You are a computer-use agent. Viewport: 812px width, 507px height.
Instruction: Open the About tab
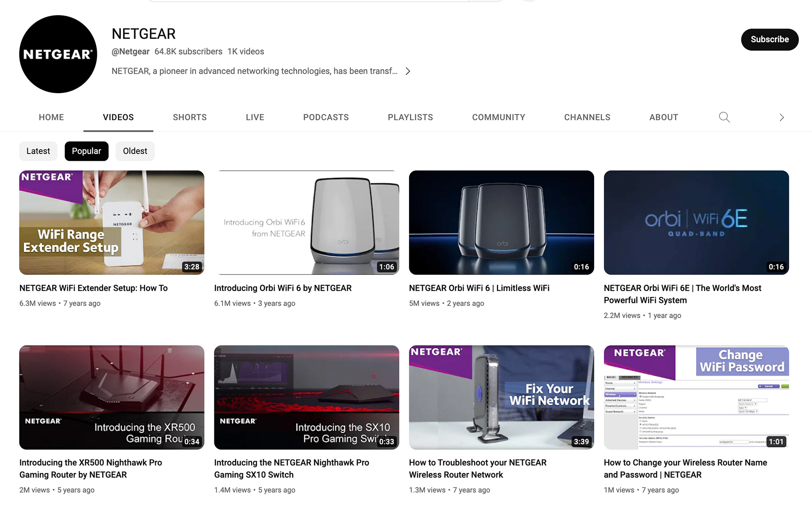pyautogui.click(x=664, y=117)
